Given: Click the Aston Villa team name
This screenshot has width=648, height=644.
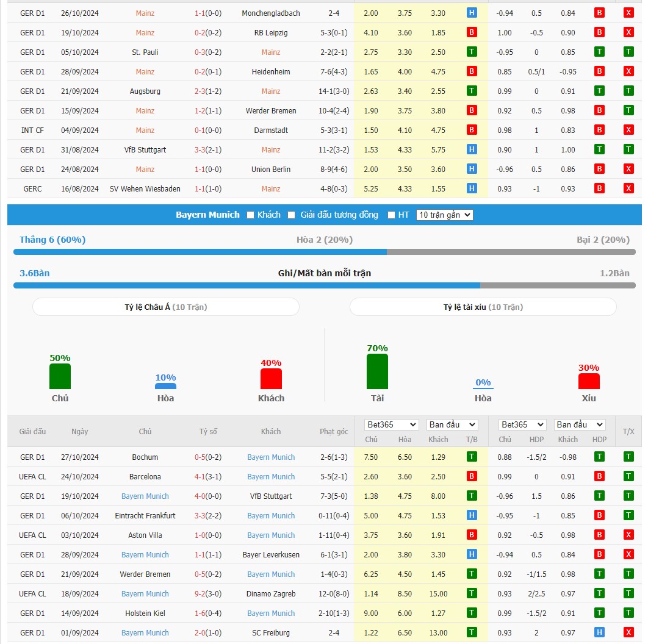Looking at the screenshot, I should (145, 535).
